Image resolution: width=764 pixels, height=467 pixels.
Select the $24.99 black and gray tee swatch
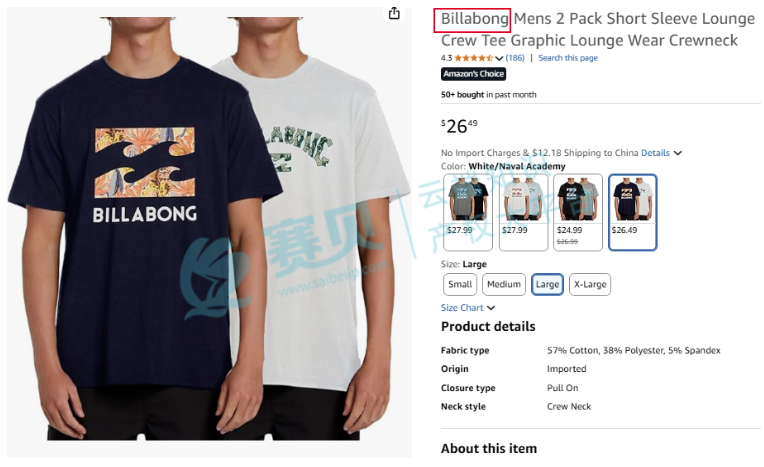click(577, 212)
